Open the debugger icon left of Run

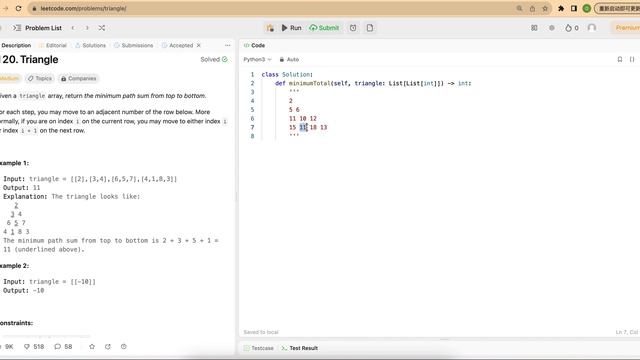(270, 28)
